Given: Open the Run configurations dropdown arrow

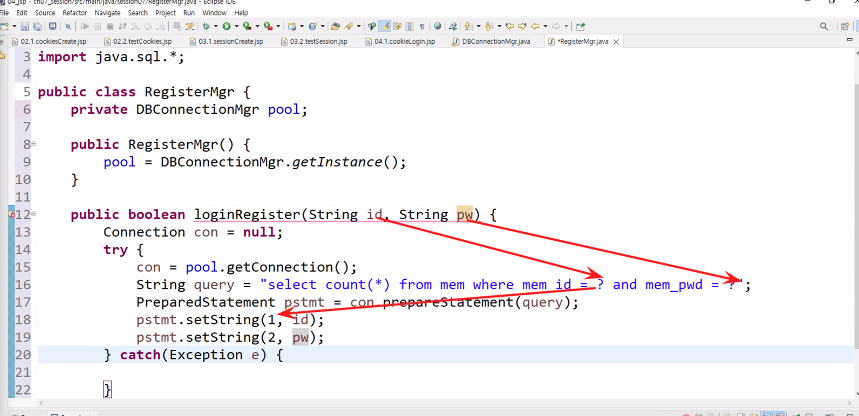Looking at the screenshot, I should (x=237, y=26).
